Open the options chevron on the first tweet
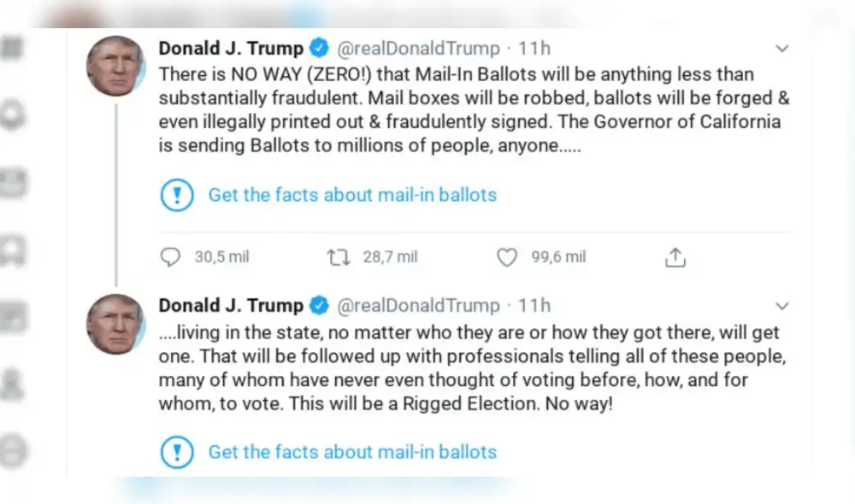This screenshot has height=504, width=855. click(782, 49)
